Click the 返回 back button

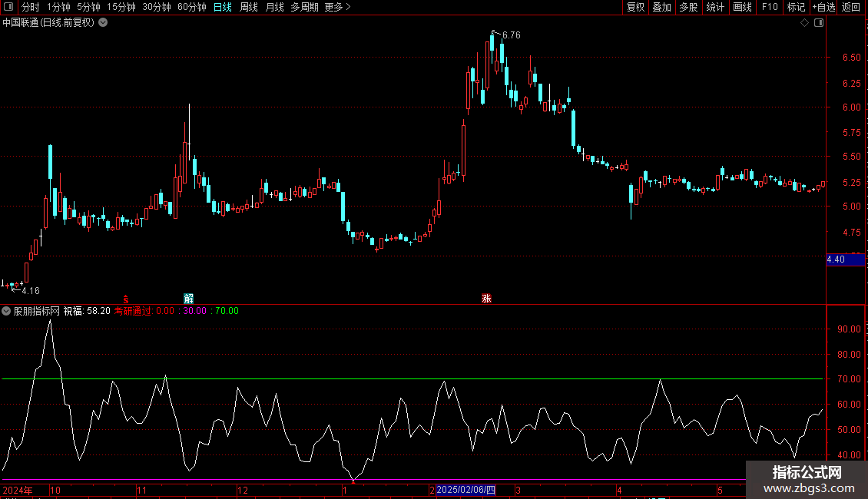click(x=851, y=7)
